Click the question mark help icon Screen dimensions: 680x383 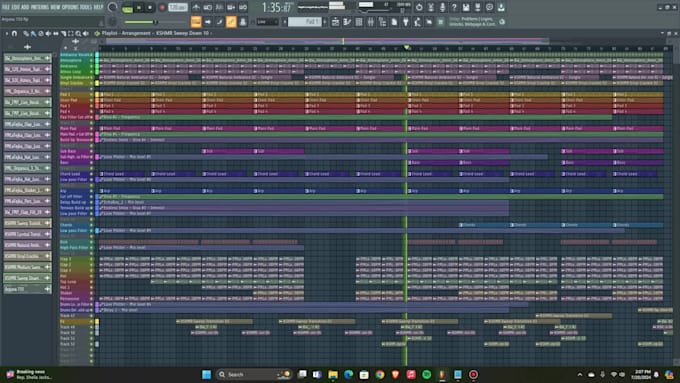[454, 7]
